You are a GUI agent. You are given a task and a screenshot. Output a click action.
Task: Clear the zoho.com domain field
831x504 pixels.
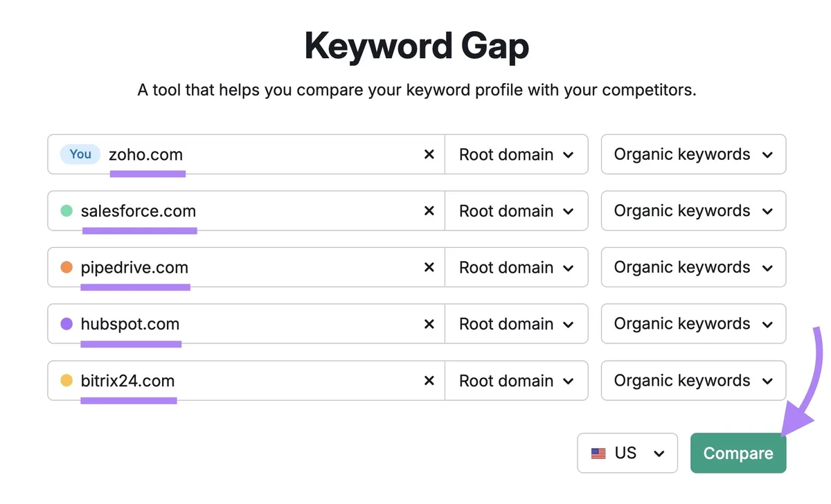[429, 154]
